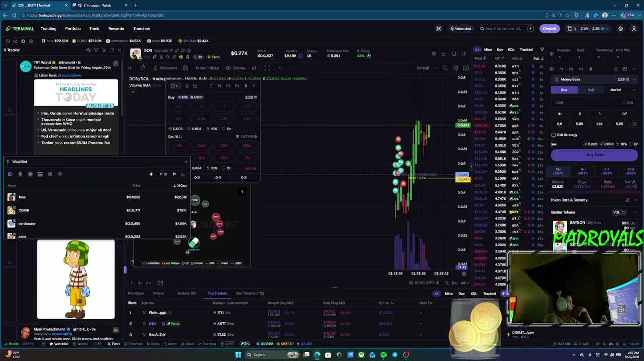This screenshot has height=361, width=644.
Task: Take a chart snapshot with camera icon
Action: coord(466,68)
